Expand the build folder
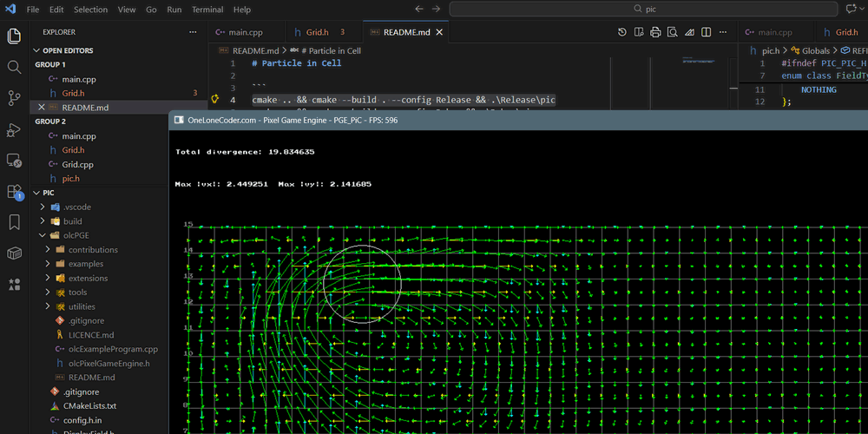This screenshot has height=434, width=868. (72, 221)
